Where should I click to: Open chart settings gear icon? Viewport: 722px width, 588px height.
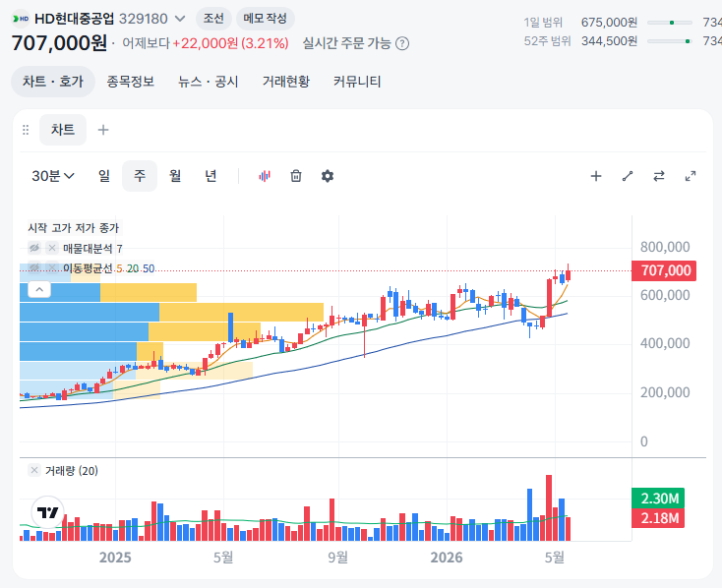tap(327, 176)
